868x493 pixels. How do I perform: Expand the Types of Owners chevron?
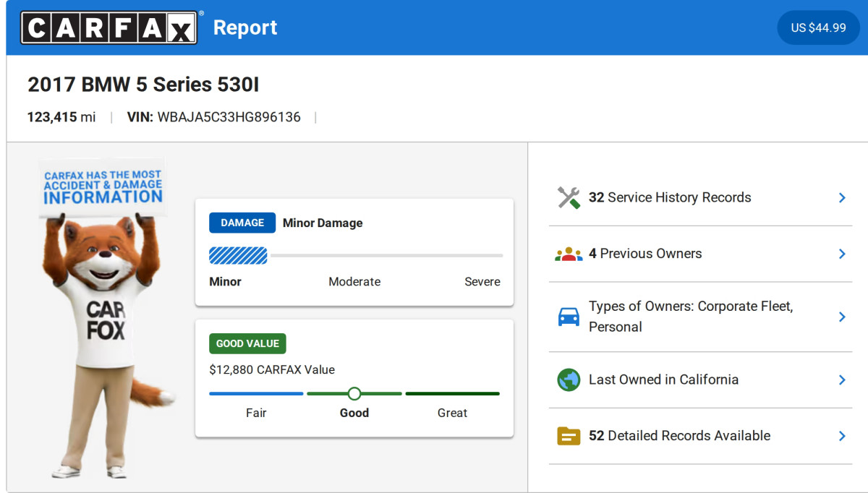(x=842, y=317)
